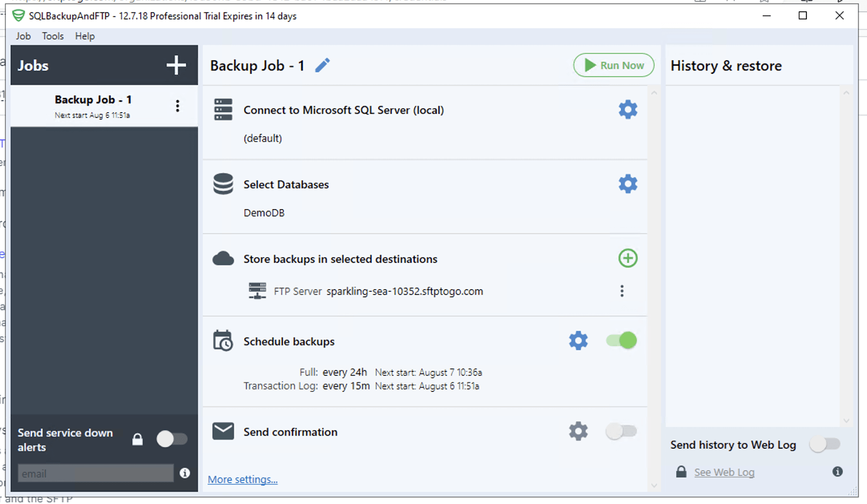The image size is (867, 504).
Task: Enable the Send confirmation toggle
Action: coord(620,431)
